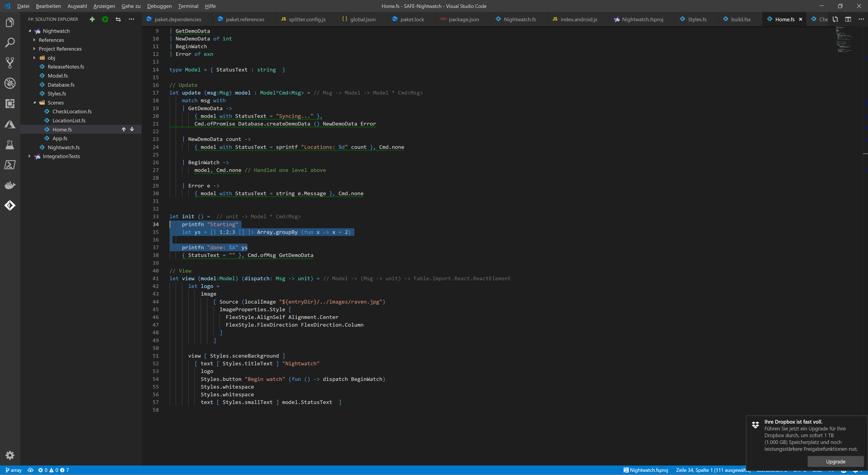This screenshot has height=475, width=868.
Task: Open the Terminal menu
Action: [188, 6]
